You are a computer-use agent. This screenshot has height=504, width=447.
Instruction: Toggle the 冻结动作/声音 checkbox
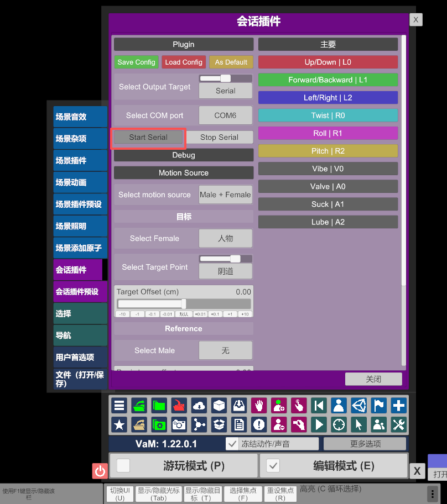point(232,444)
